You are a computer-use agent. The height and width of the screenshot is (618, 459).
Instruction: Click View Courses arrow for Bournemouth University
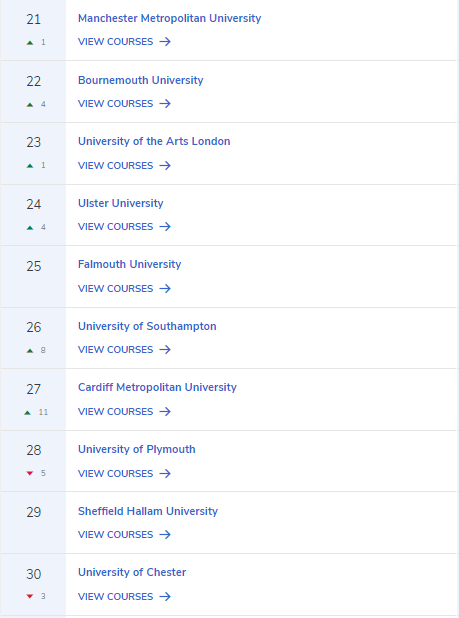(x=165, y=104)
